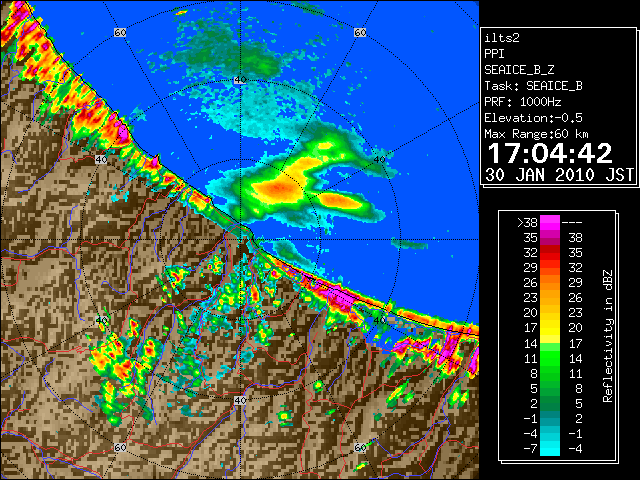Viewport: 640px width, 480px height.
Task: Select the "PPI" scan type label
Action: click(494, 54)
